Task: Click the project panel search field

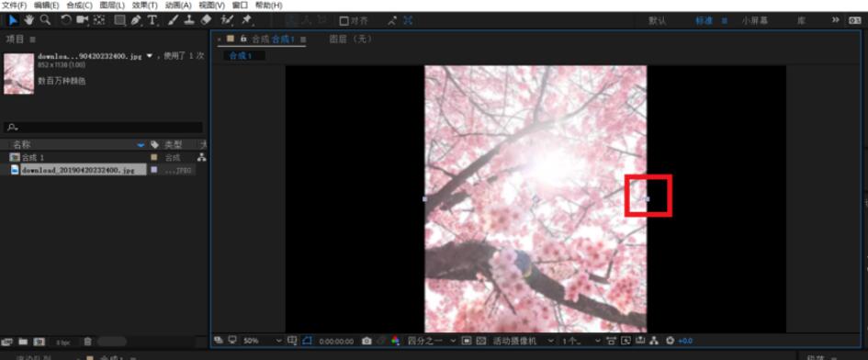Action: [104, 128]
